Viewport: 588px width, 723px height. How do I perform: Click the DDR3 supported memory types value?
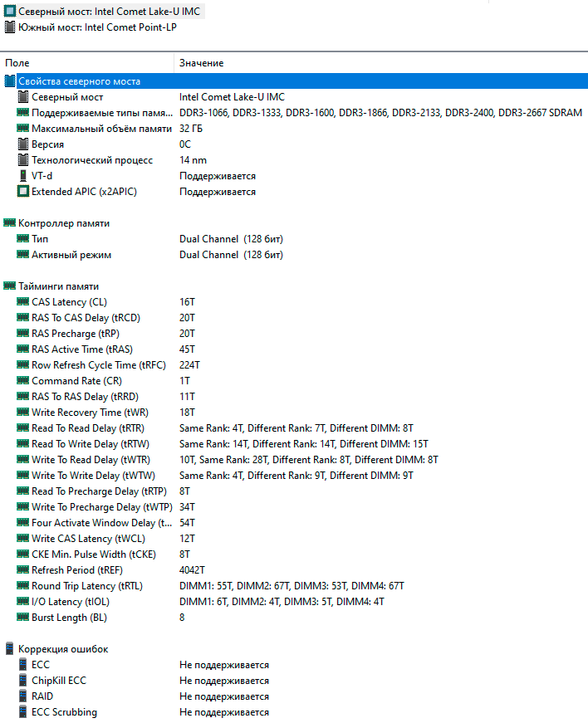(380, 113)
